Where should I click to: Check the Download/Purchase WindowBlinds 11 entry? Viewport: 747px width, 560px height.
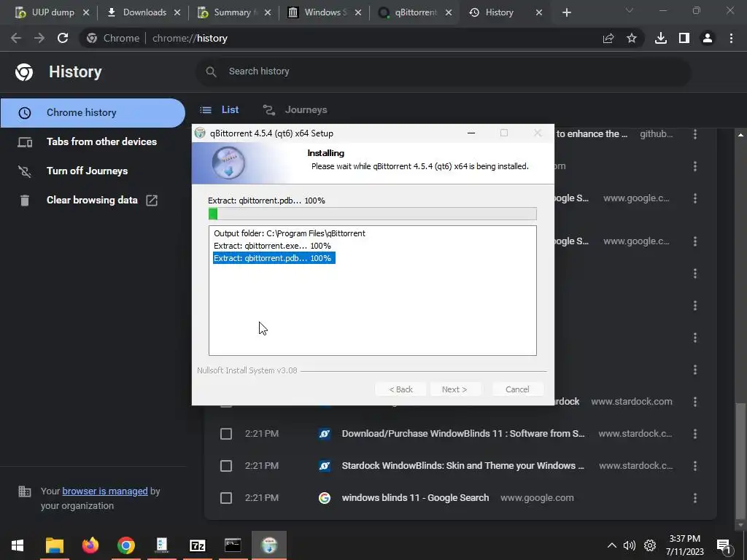(226, 434)
